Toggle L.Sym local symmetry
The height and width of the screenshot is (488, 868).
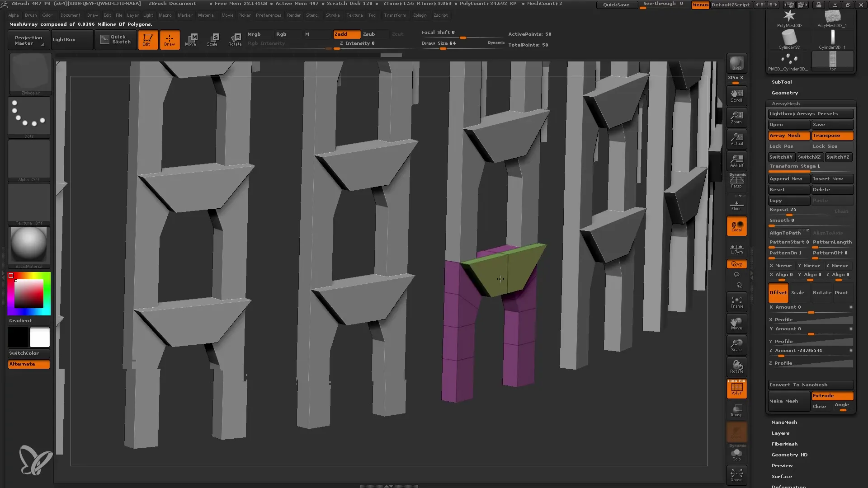pyautogui.click(x=736, y=249)
